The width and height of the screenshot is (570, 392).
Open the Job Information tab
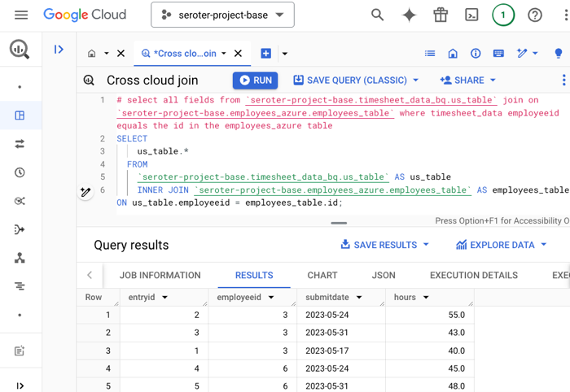(160, 275)
